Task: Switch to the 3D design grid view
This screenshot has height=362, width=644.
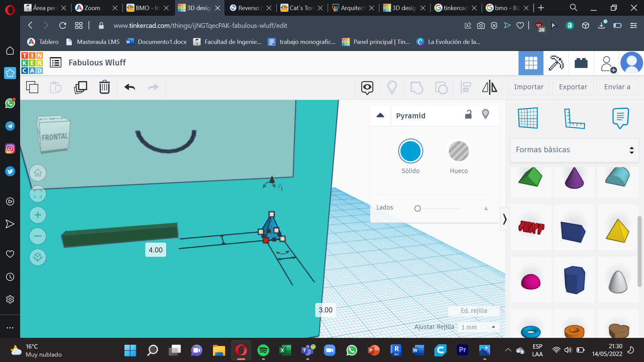Action: (x=531, y=63)
